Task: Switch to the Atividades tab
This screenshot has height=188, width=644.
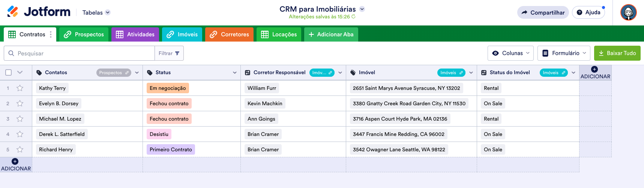Action: (x=135, y=34)
